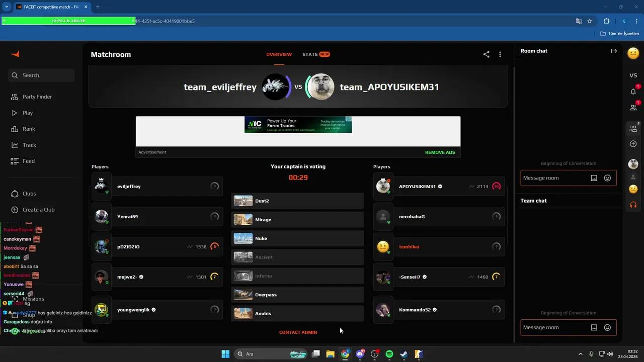Click the Remove Ads link
This screenshot has width=644, height=362.
point(440,152)
